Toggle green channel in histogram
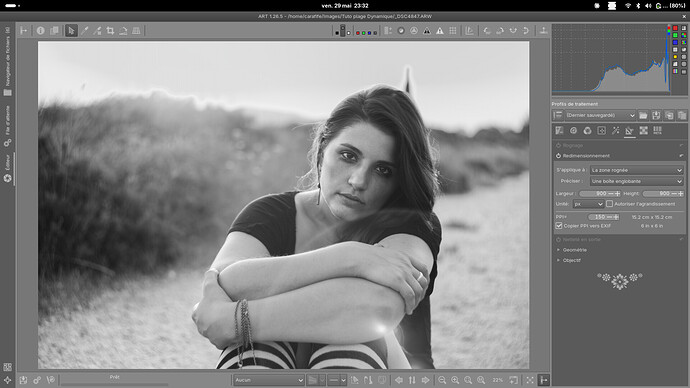 (675, 35)
